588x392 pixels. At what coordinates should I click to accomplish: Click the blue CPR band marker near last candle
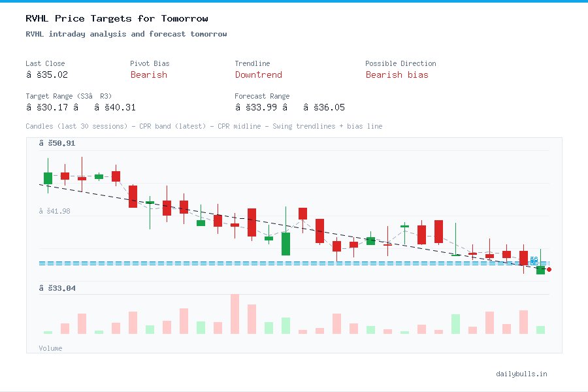coord(533,260)
